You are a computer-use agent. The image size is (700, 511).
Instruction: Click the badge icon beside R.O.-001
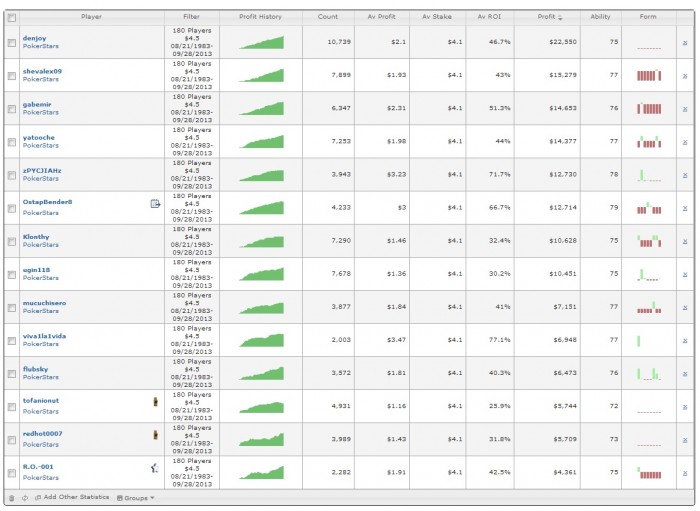point(155,468)
